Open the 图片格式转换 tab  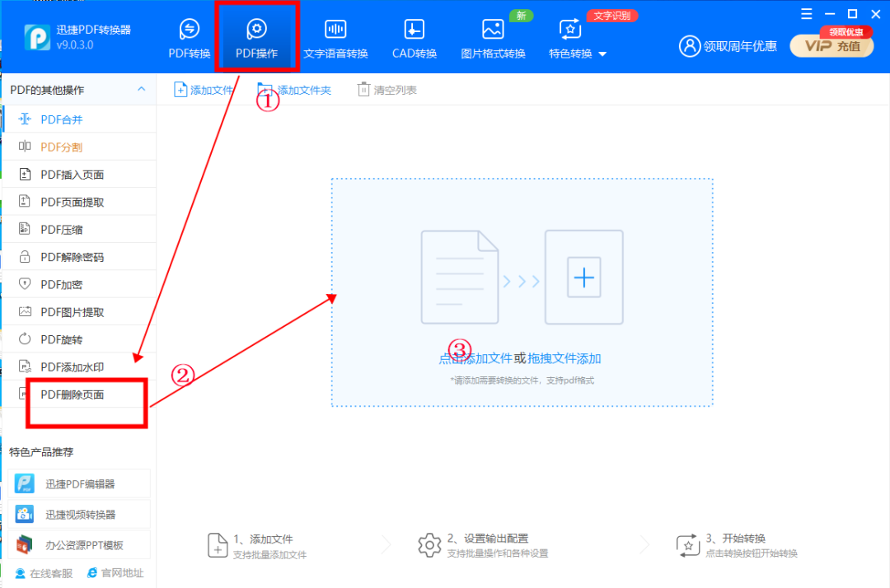(x=493, y=39)
